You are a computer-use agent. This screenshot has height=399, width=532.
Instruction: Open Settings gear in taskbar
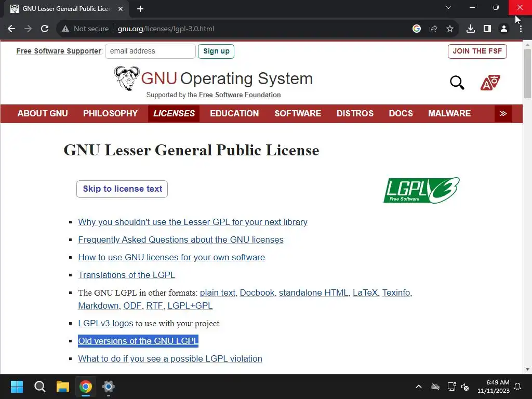point(109,387)
